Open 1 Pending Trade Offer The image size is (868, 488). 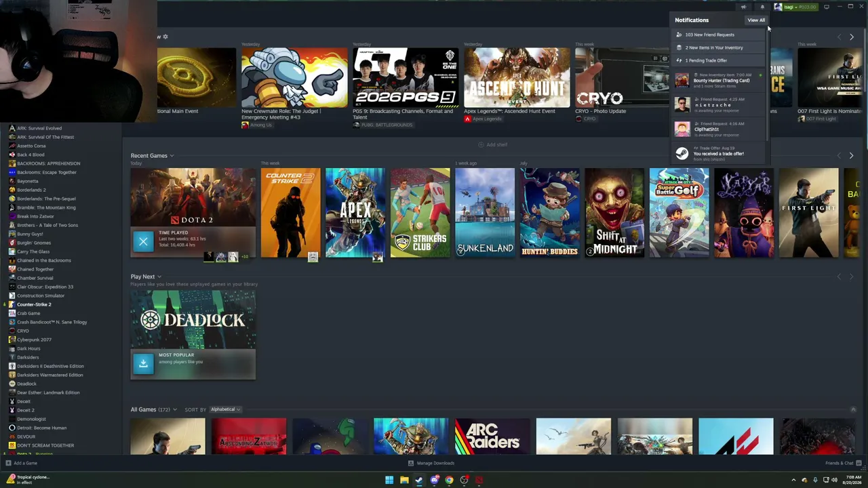pyautogui.click(x=717, y=60)
